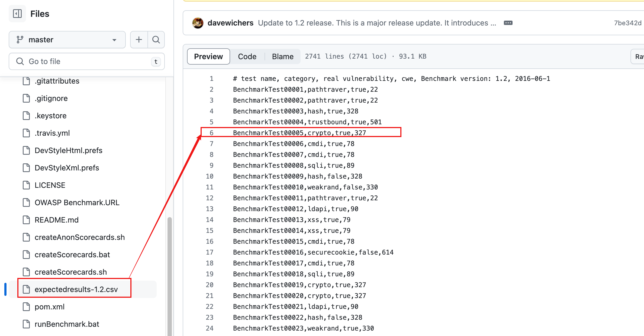Click the file icon beside README.md
The width and height of the screenshot is (644, 336).
pos(26,220)
